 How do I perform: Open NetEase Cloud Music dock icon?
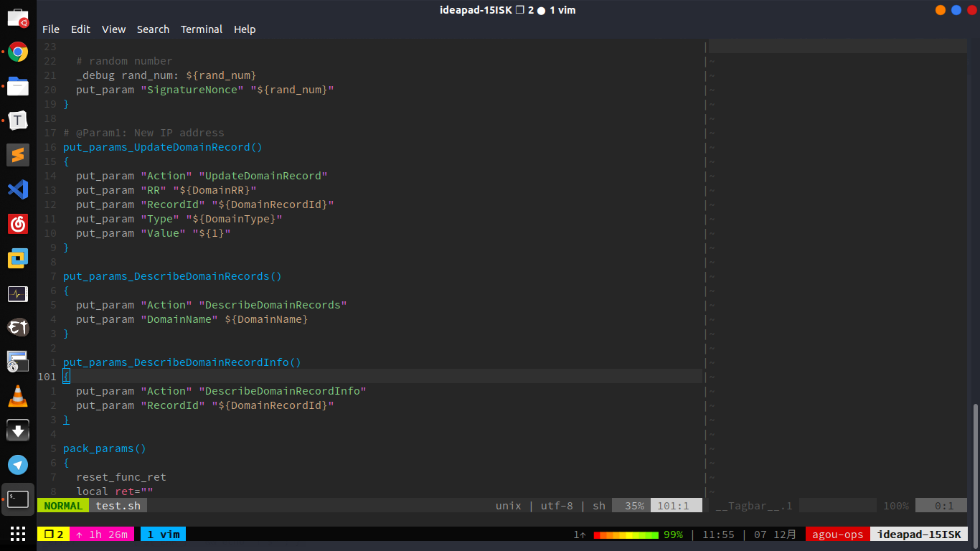18,224
